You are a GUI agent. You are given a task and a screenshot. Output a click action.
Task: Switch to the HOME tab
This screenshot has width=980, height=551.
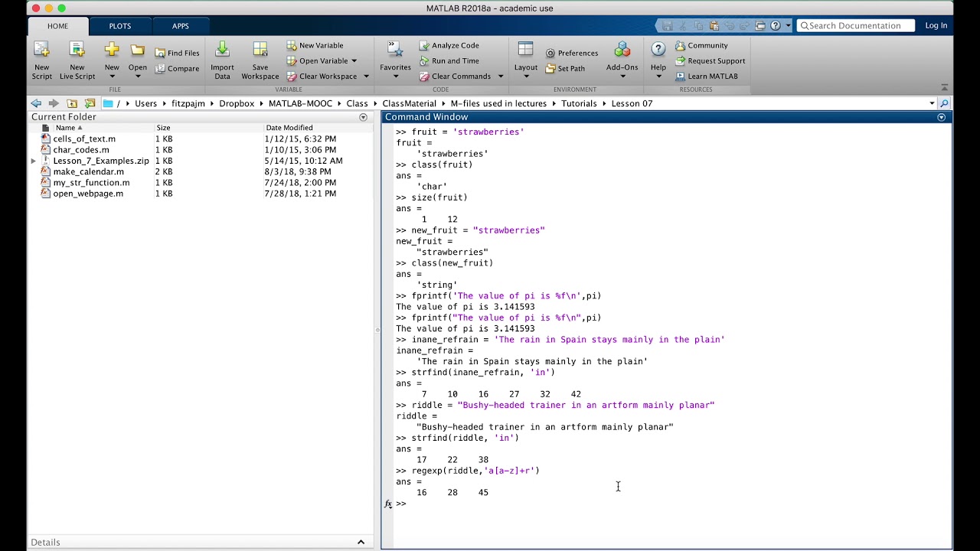click(57, 26)
